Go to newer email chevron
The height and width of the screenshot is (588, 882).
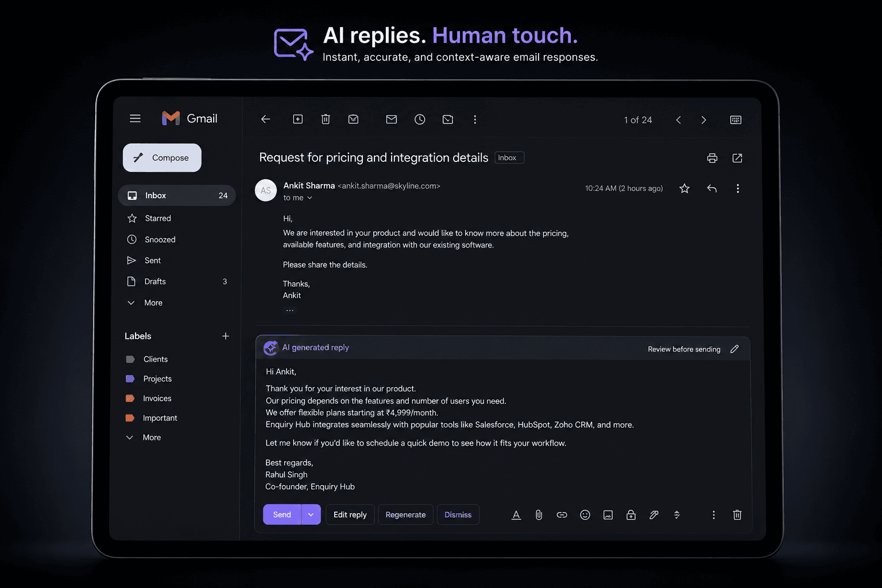point(678,120)
